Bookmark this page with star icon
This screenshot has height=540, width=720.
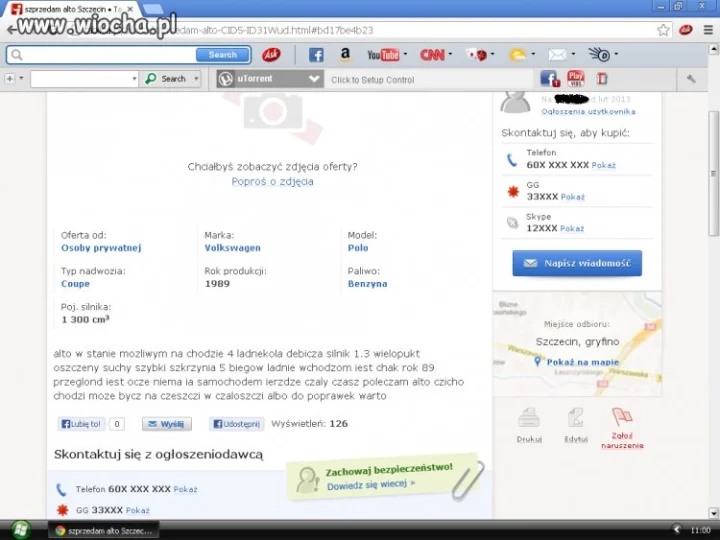[663, 30]
